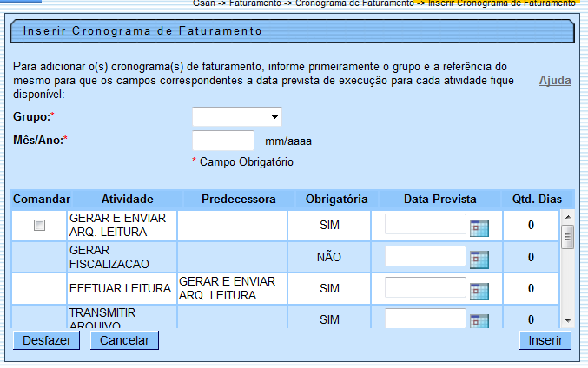This screenshot has height=368, width=588.
Task: Open calendar for EFETUAR LEITURA row
Action: pos(479,290)
